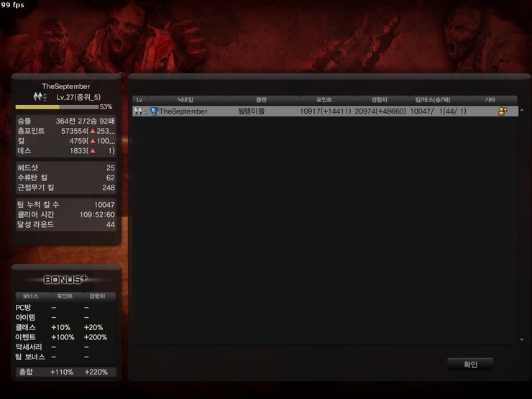Click the 이벤트 bonus row +100%
The height and width of the screenshot is (399, 532).
[63, 337]
